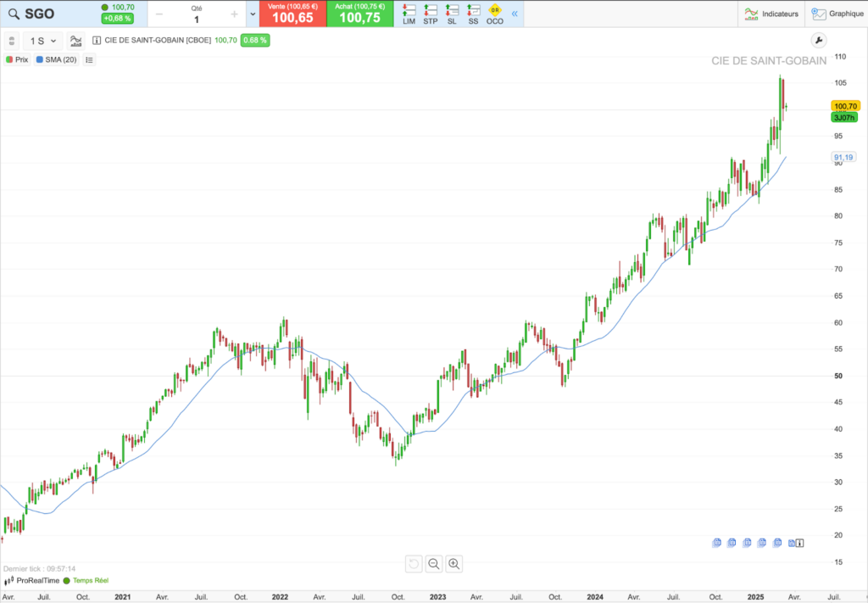Click the green 0.68 % badge on chart title
The height and width of the screenshot is (603, 868).
(x=255, y=41)
